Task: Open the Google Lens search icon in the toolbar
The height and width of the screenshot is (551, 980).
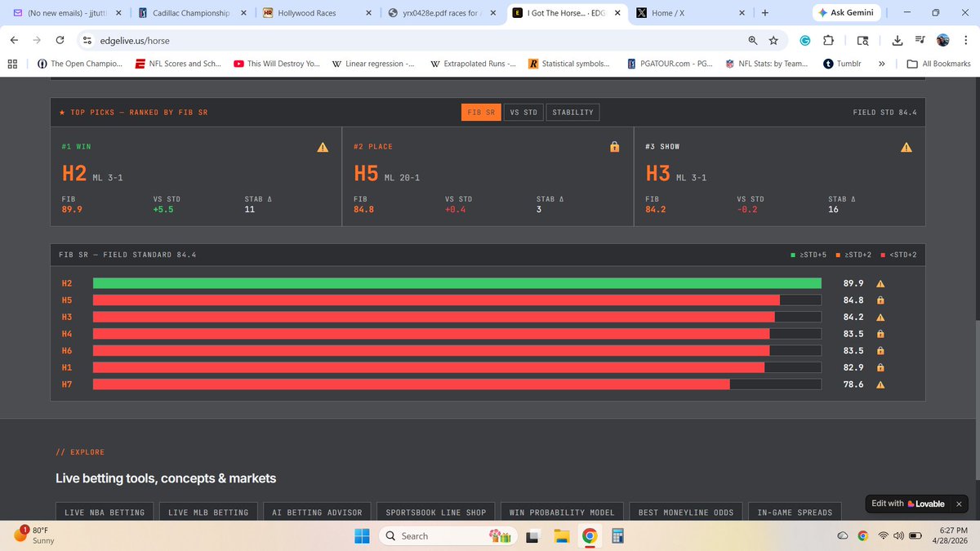Action: pyautogui.click(x=862, y=40)
